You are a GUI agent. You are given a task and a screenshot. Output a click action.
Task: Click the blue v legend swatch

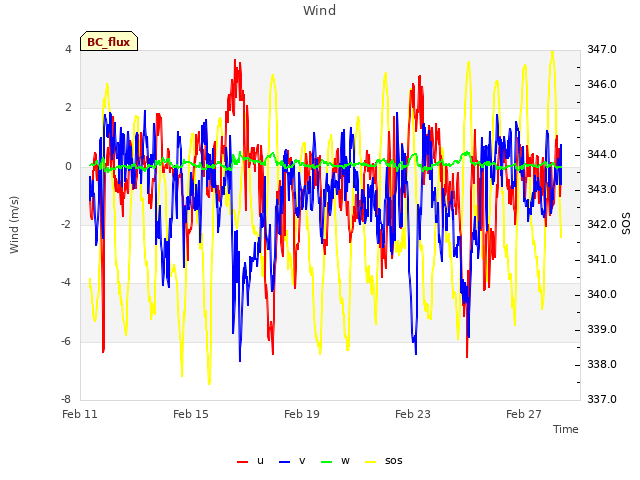coord(284,462)
